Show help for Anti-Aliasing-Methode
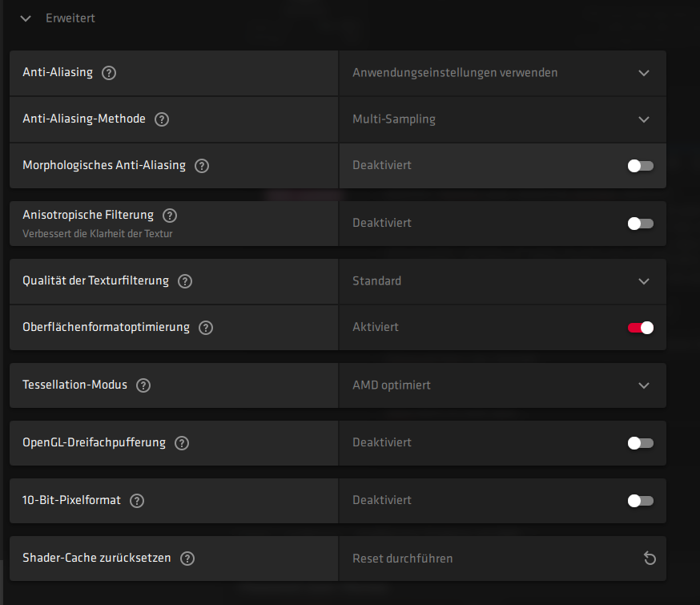This screenshot has width=700, height=605. pos(162,119)
